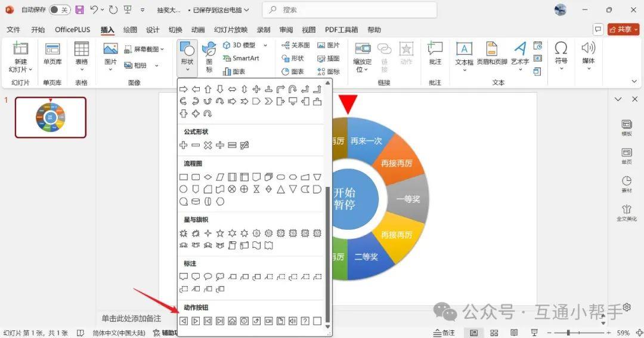Insert the Forward or Next action button

click(196, 321)
